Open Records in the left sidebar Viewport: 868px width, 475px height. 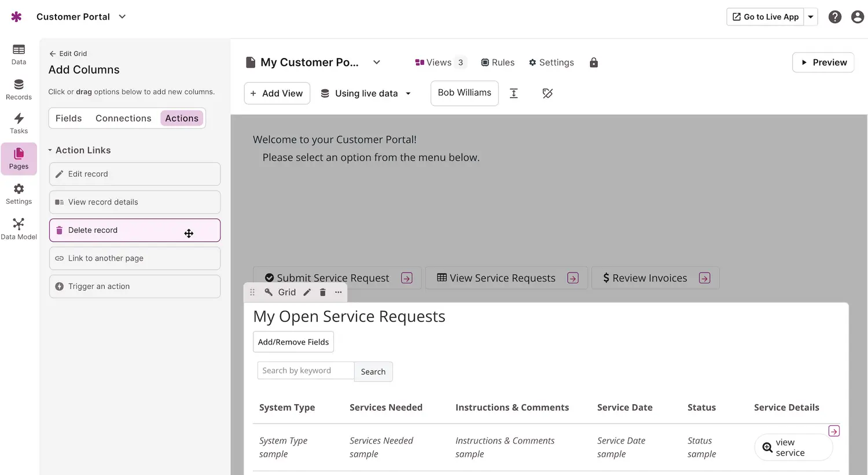(19, 90)
